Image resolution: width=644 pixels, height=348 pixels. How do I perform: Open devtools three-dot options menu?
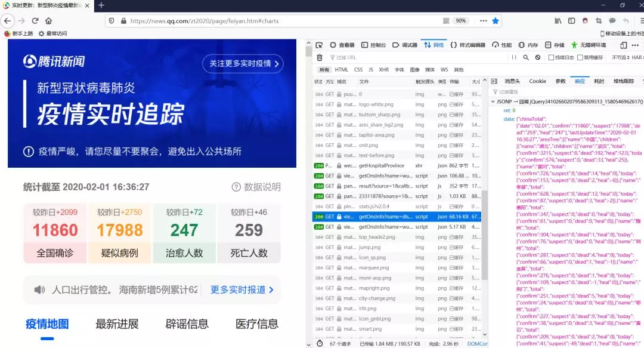click(x=636, y=45)
